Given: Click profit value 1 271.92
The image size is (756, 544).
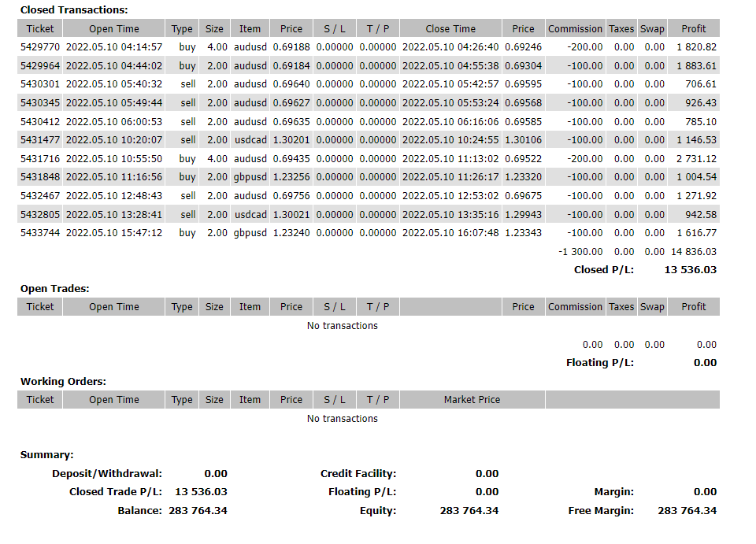Looking at the screenshot, I should pyautogui.click(x=697, y=195).
